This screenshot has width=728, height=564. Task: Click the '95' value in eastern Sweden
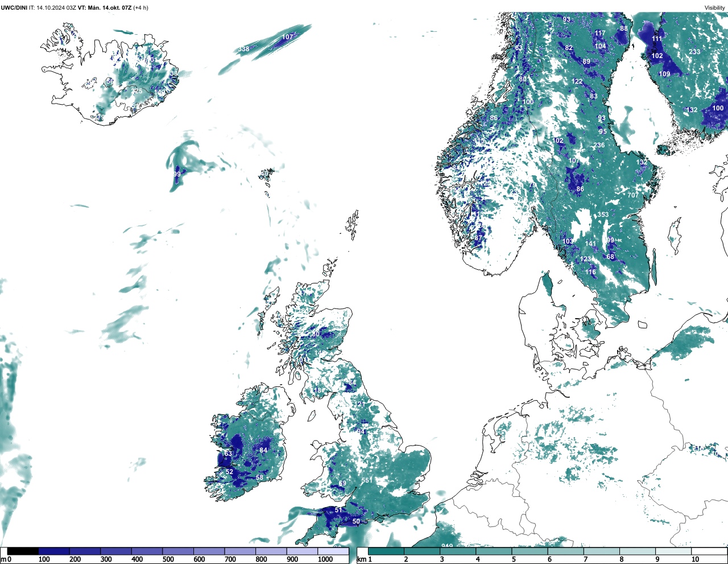point(603,131)
